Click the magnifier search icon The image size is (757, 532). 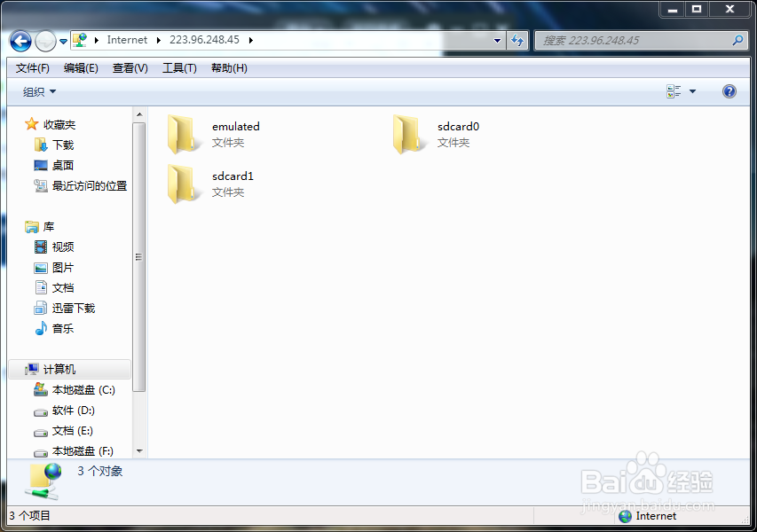tap(737, 41)
